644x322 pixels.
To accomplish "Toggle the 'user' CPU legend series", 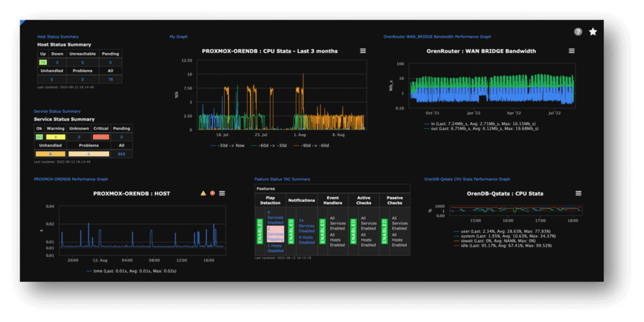I will click(502, 231).
